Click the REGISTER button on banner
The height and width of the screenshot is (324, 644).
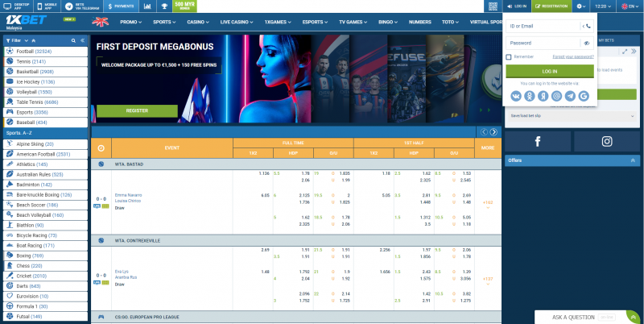[x=137, y=111]
